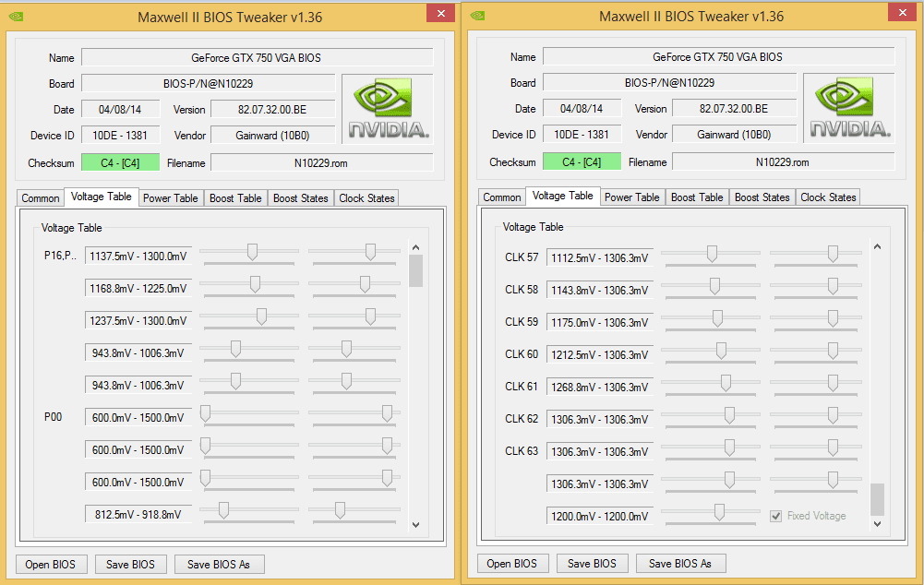Open the Common tab in the right window

click(501, 197)
